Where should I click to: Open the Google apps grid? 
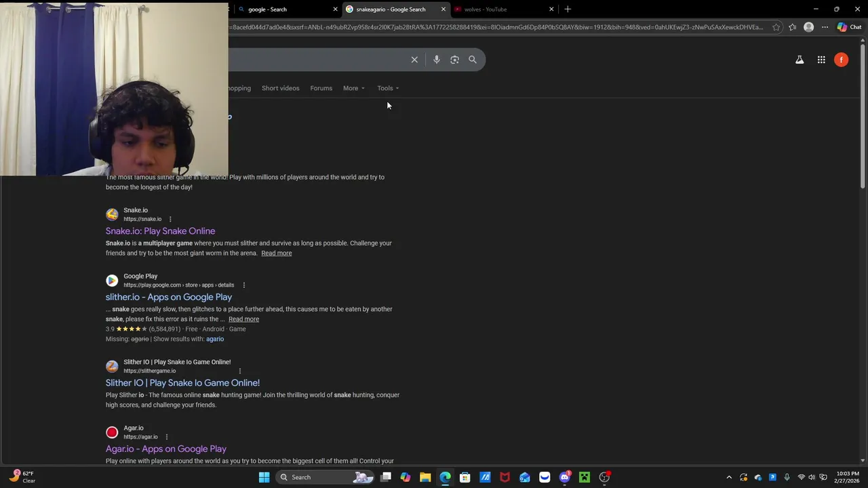point(821,60)
